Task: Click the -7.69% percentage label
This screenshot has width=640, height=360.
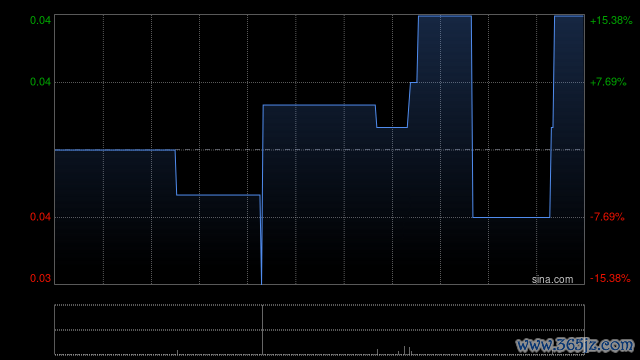Action: coord(607,217)
